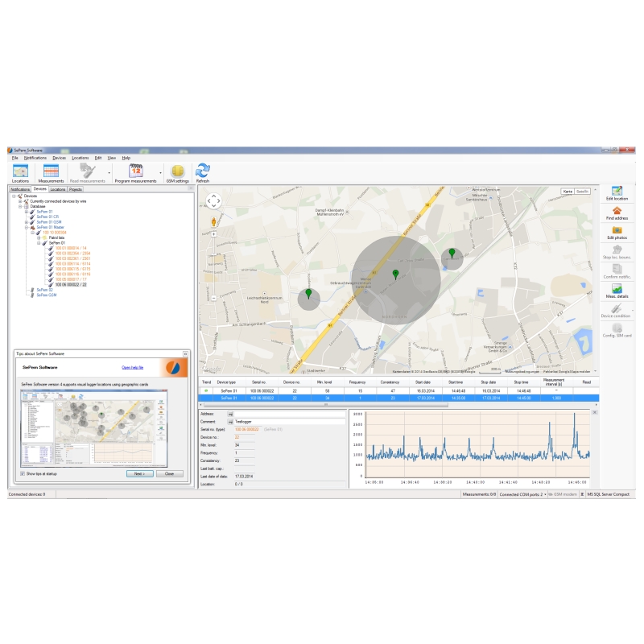Click the browse button next to Comment field
Image resolution: width=644 pixels, height=644 pixels.
[x=230, y=422]
